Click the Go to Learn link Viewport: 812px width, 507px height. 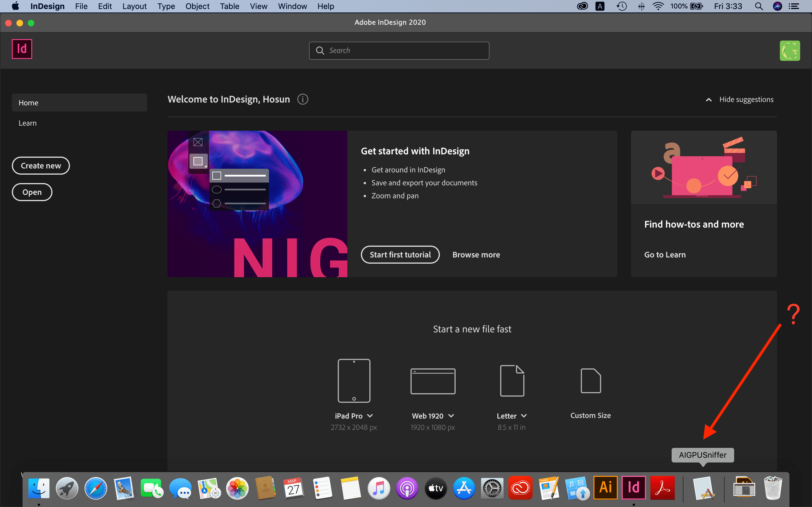[x=664, y=255]
